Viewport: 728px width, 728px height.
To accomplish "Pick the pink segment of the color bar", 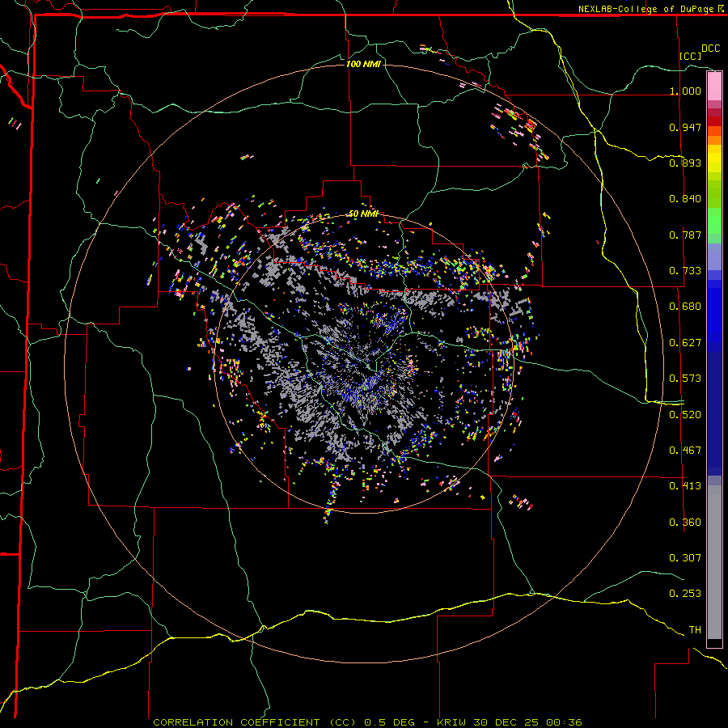I will pyautogui.click(x=714, y=87).
